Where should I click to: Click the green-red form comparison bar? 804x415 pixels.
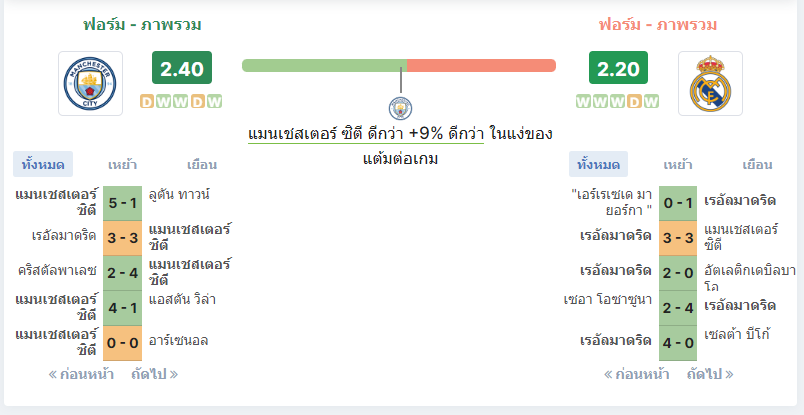[x=399, y=66]
